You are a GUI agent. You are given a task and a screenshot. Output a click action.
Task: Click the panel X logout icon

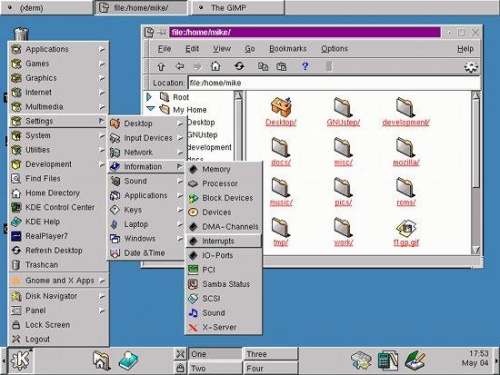click(x=180, y=354)
